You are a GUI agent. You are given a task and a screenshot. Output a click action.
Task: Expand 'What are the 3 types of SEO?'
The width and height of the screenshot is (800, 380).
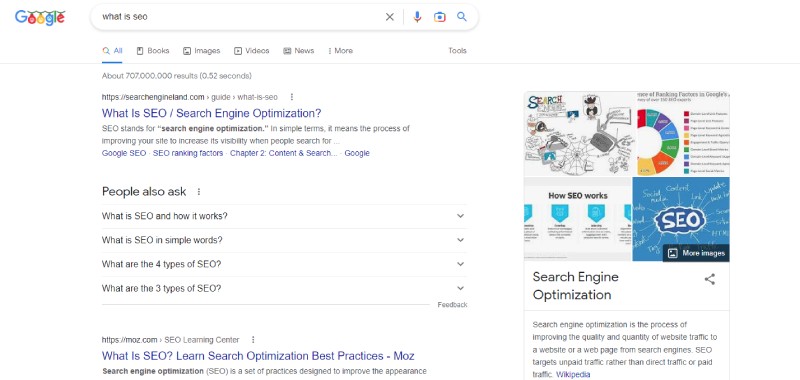[x=284, y=288]
